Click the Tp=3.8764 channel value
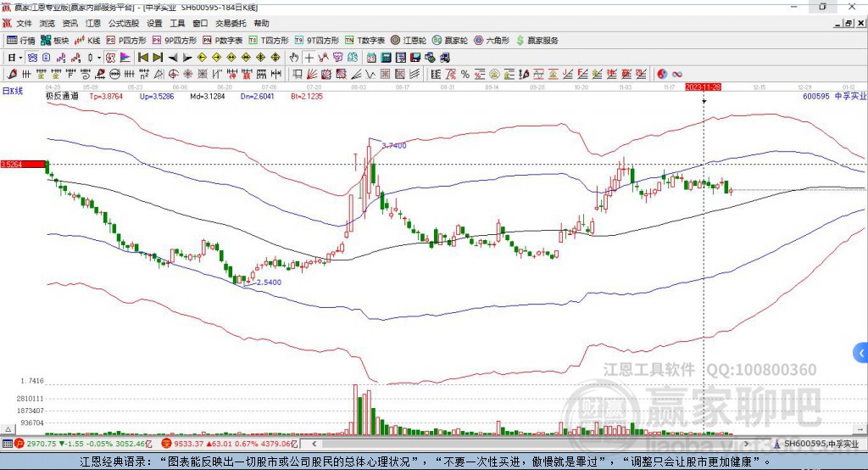Screen dimensions: 868x470 click(106, 97)
